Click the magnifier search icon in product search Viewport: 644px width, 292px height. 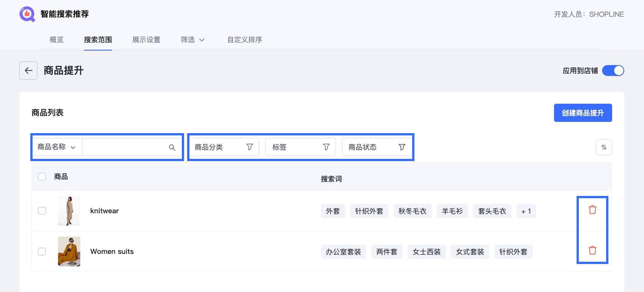172,148
